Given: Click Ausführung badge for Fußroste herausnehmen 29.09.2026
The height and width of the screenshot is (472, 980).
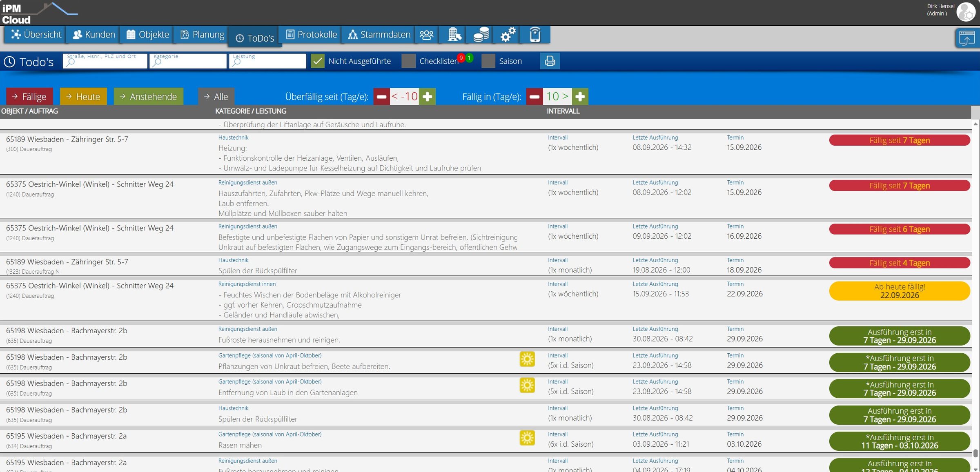Looking at the screenshot, I should 900,336.
